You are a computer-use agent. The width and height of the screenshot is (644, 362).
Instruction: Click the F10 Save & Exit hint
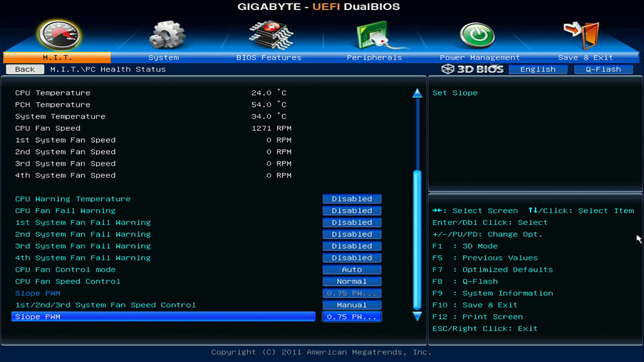point(475,305)
